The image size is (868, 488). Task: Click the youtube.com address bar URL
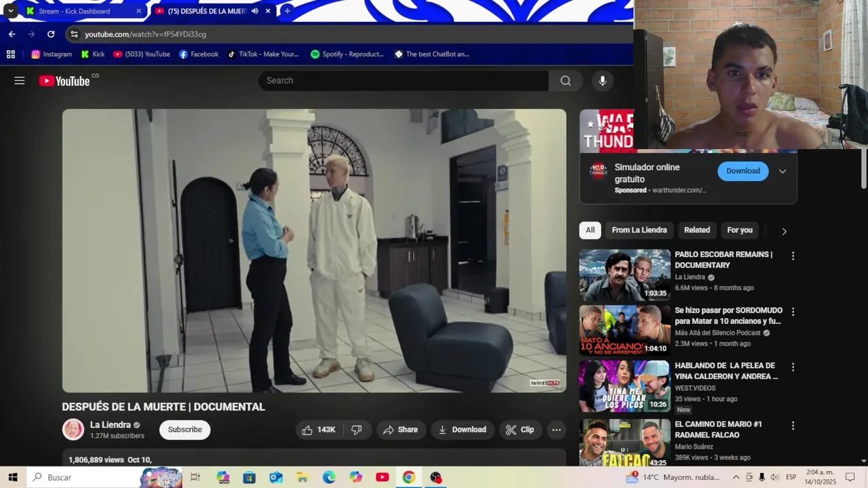coord(145,34)
